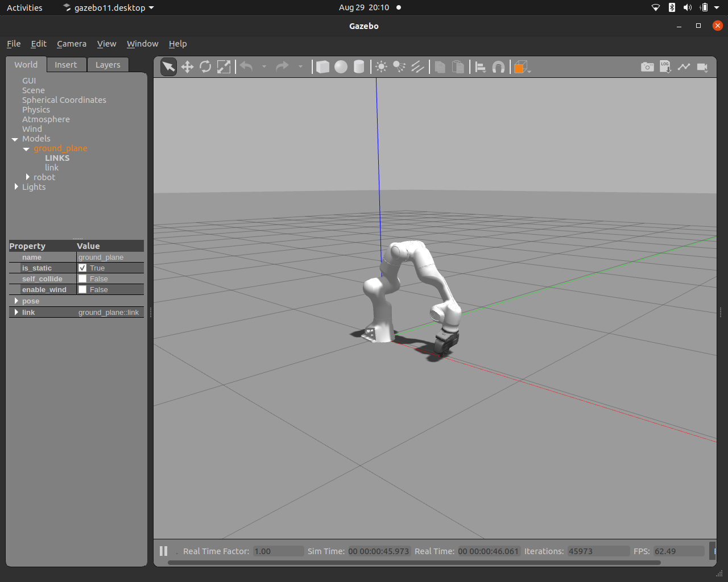Open the Edit menu

click(39, 44)
